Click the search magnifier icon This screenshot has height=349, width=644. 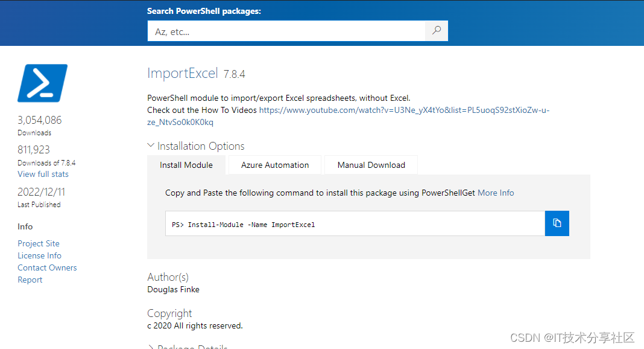[x=437, y=31]
